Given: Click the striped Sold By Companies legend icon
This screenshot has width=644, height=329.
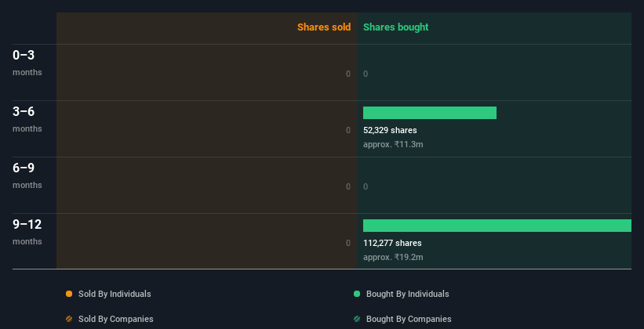Looking at the screenshot, I should (69, 319).
